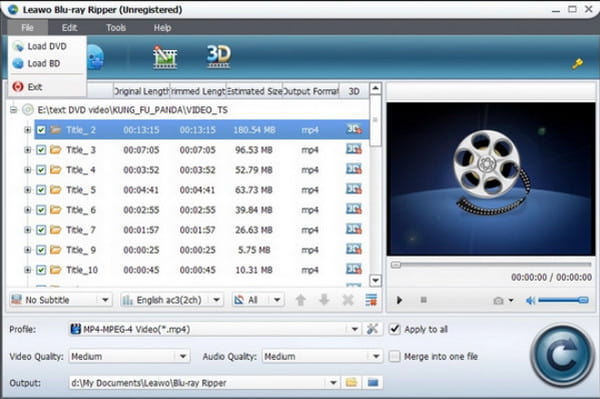The image size is (600, 399).
Task: Open the Profile format dropdown
Action: tap(215, 329)
